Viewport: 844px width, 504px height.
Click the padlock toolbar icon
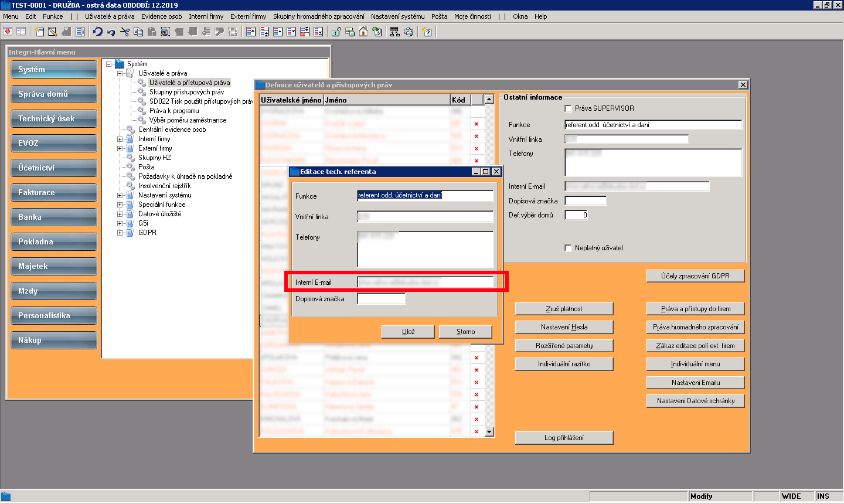coord(336,32)
